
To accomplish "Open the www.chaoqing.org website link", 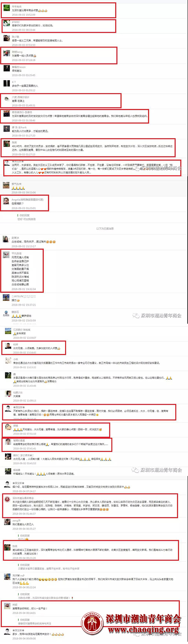I will pos(144,629).
